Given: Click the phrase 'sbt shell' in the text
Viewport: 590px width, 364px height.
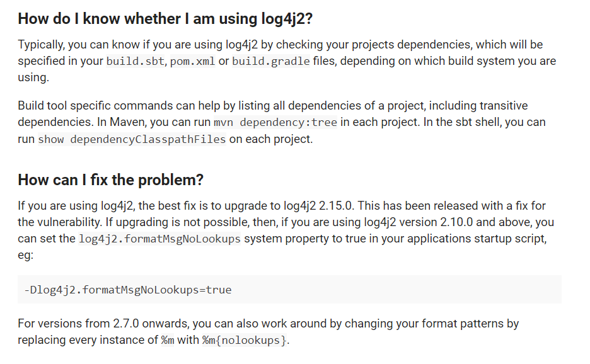Looking at the screenshot, I should [478, 122].
